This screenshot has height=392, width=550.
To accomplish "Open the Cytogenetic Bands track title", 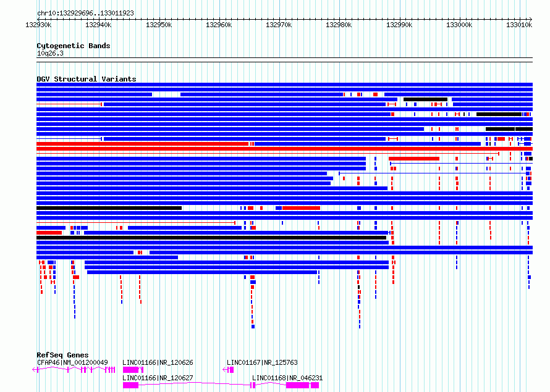I will point(74,46).
